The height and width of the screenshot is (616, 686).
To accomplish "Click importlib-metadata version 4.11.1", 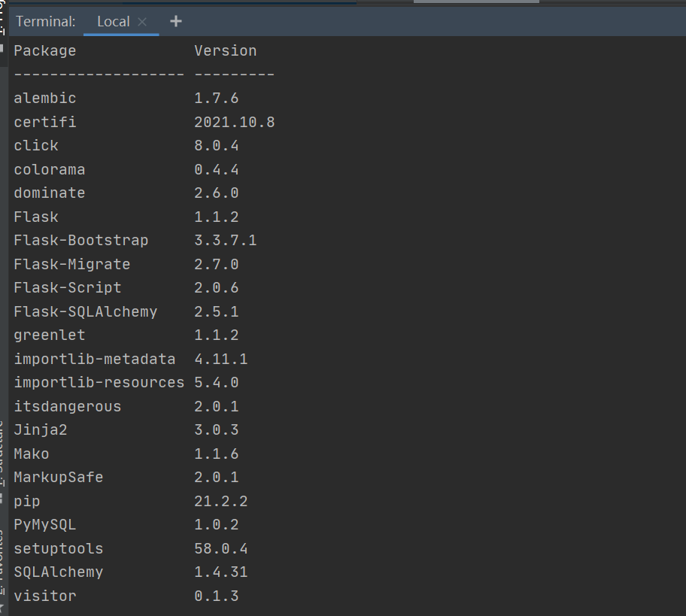I will click(221, 359).
